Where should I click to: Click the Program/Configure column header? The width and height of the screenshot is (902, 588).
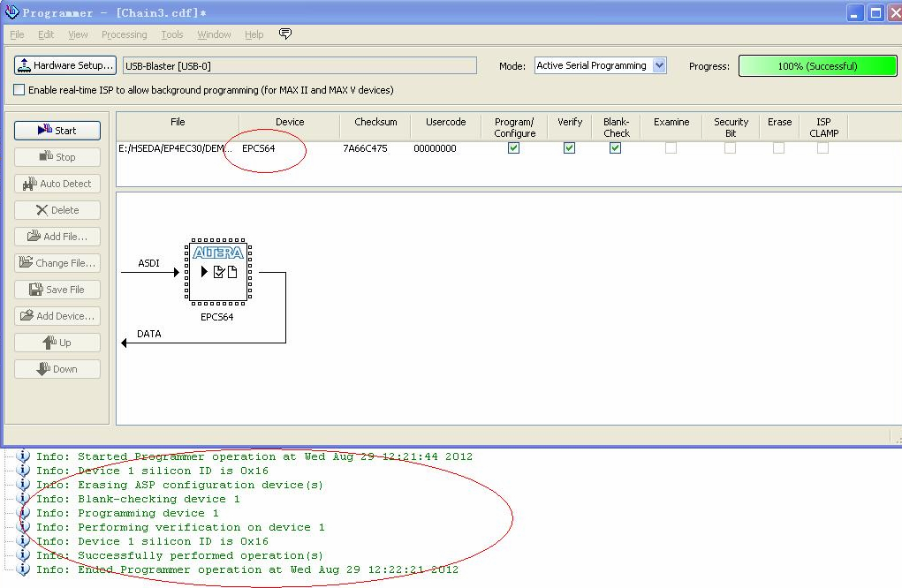[x=514, y=127]
